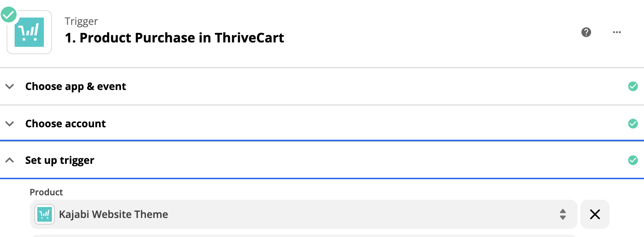644x237 pixels.
Task: Click the Product field label
Action: (x=46, y=192)
